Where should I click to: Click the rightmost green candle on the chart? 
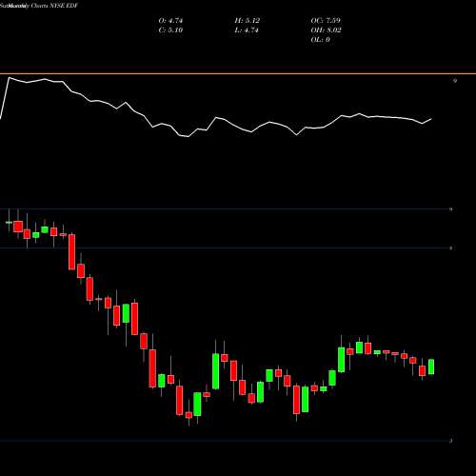[x=431, y=367]
